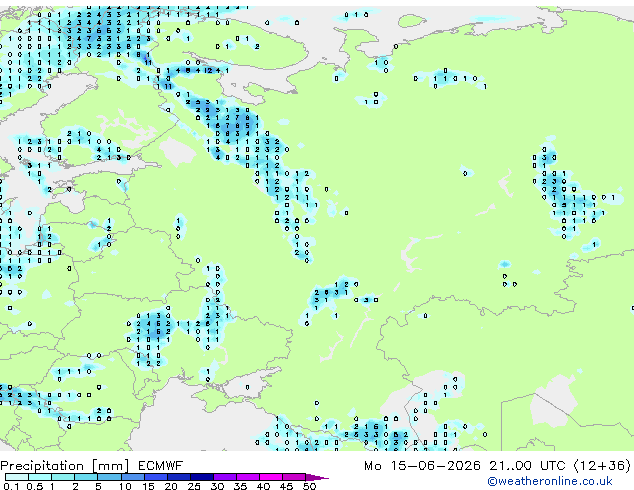The image size is (634, 490).
Task: Select the ECMWF model label
Action: click(161, 466)
